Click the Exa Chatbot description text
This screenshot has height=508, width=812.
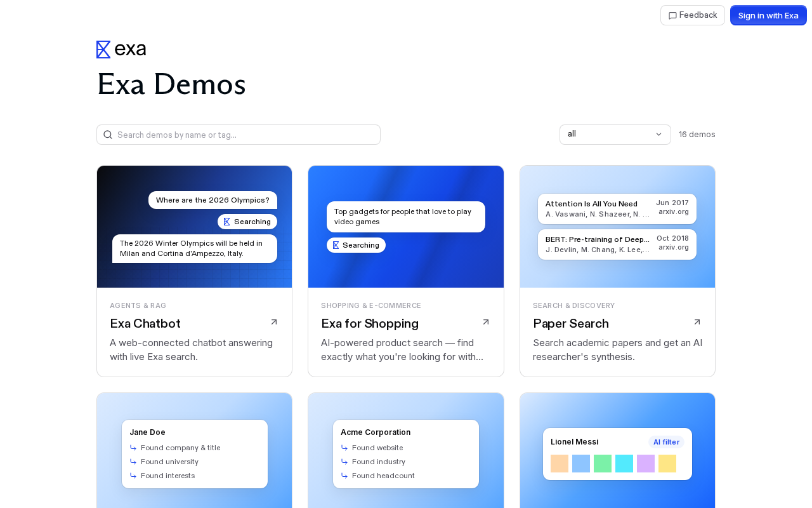192,350
